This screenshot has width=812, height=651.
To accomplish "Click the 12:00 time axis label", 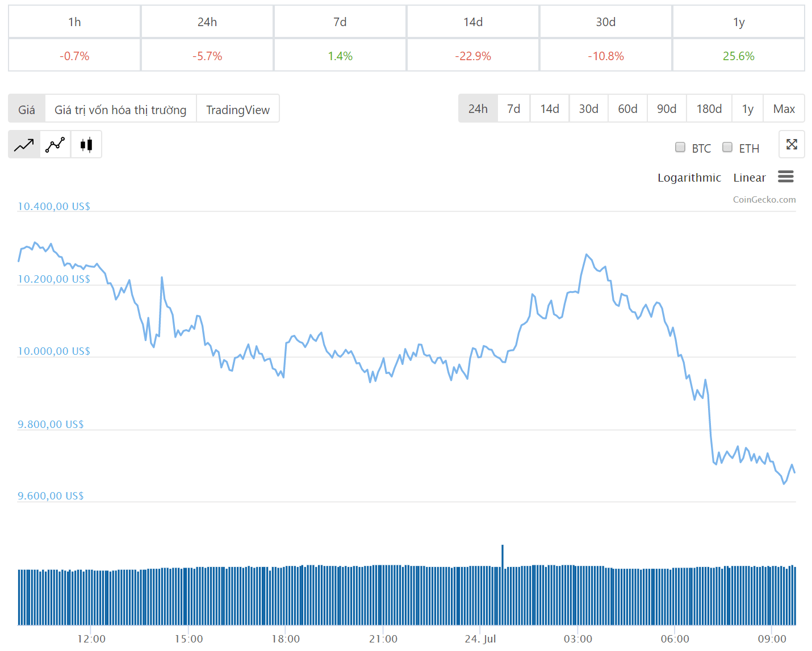I will click(91, 639).
